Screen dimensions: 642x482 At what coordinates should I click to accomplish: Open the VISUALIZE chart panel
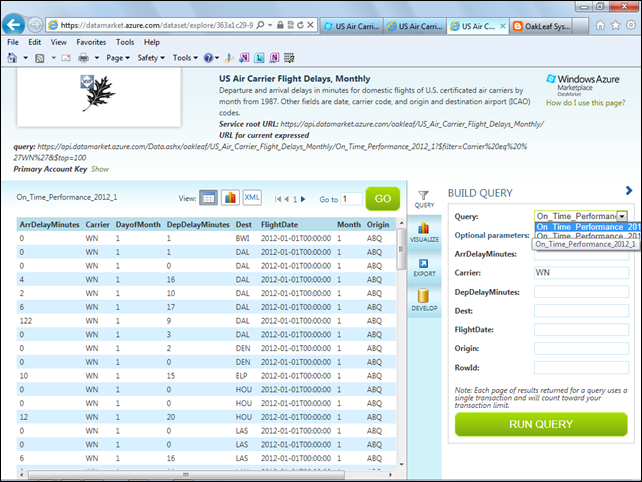(424, 232)
